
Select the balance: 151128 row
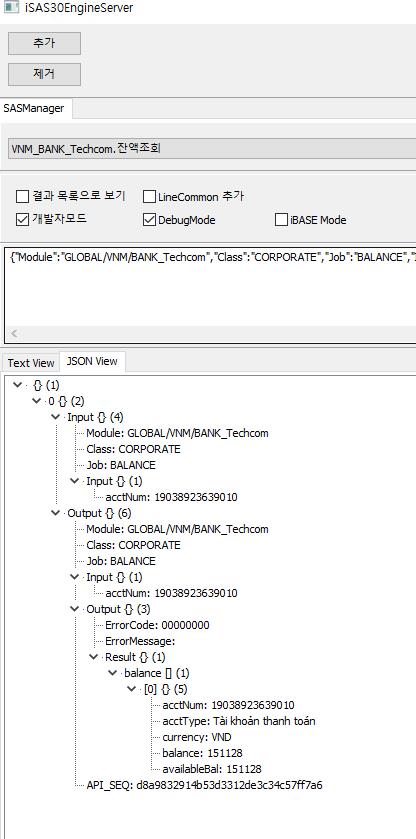pyautogui.click(x=202, y=753)
